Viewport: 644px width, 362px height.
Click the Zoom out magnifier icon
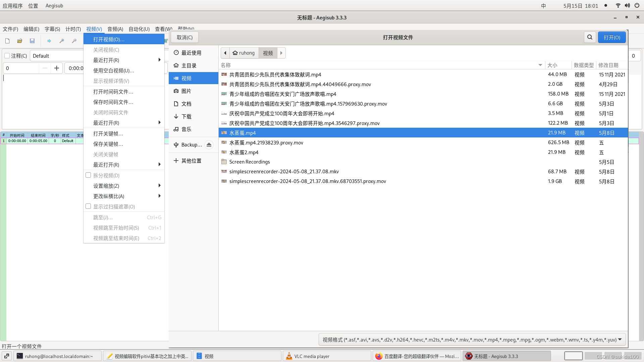click(x=74, y=41)
